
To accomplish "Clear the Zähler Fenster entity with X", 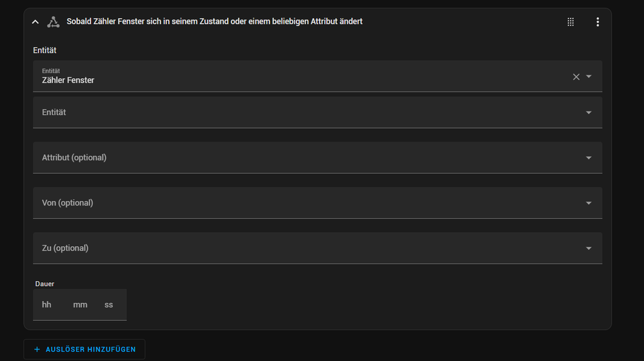I will click(576, 77).
